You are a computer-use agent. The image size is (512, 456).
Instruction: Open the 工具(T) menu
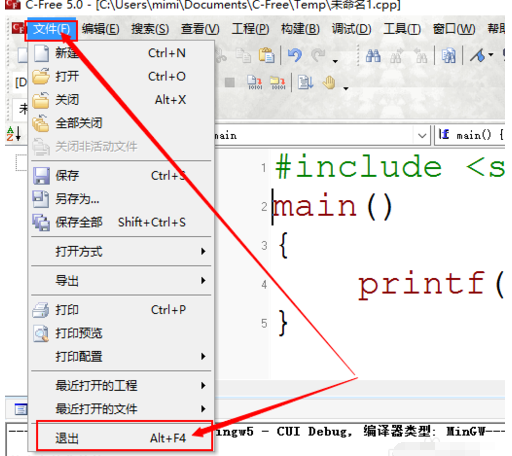(x=402, y=30)
